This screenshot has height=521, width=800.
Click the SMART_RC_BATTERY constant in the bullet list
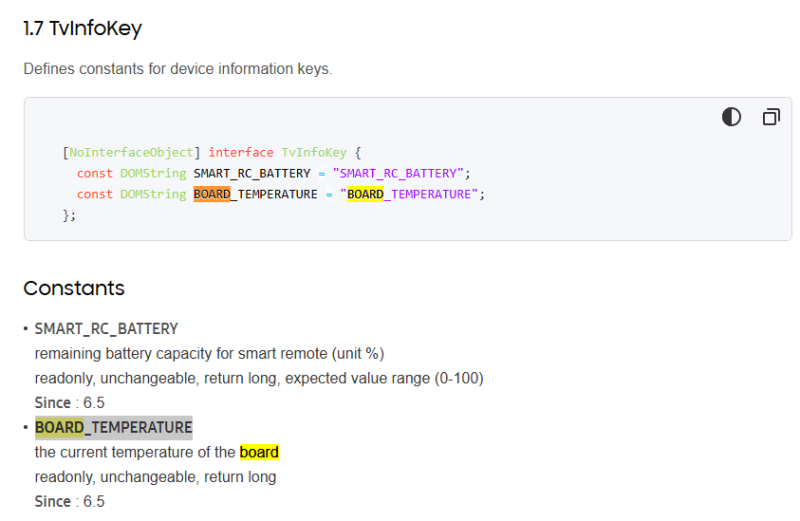pos(106,329)
